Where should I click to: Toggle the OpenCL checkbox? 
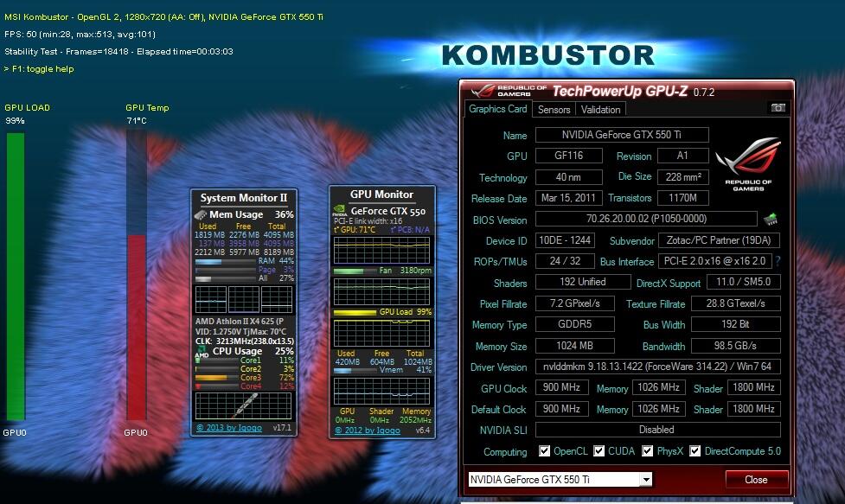[x=544, y=450]
